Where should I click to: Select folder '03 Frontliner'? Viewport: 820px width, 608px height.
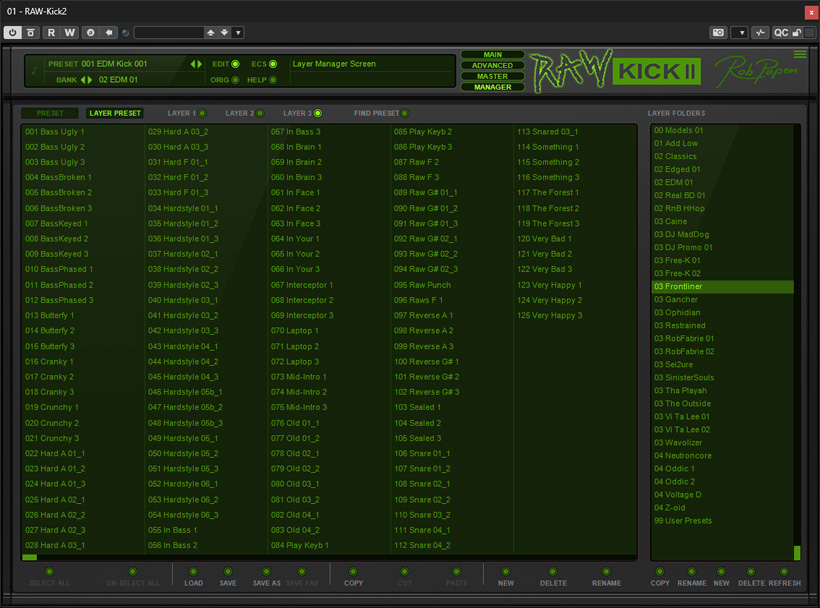(x=722, y=286)
